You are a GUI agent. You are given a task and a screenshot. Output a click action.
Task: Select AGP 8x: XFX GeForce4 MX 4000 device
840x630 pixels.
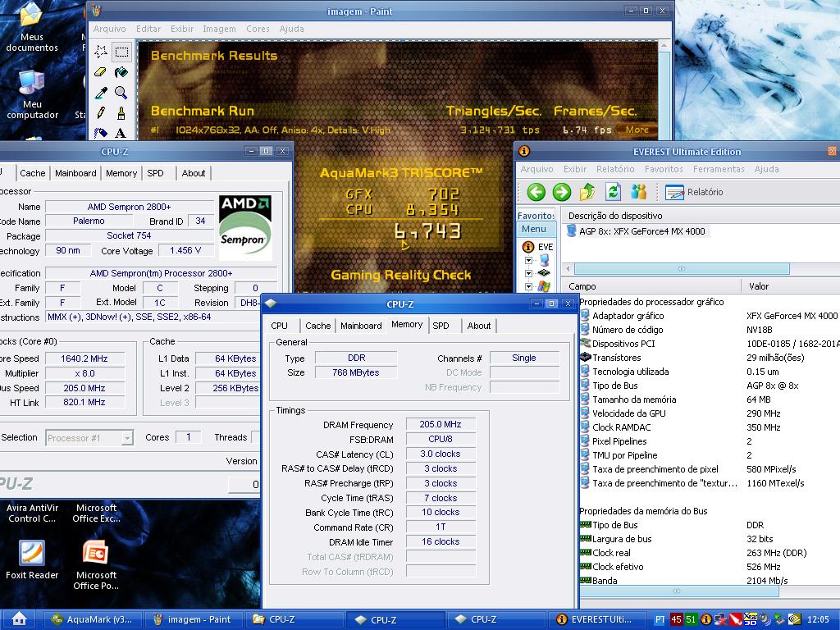click(x=636, y=231)
